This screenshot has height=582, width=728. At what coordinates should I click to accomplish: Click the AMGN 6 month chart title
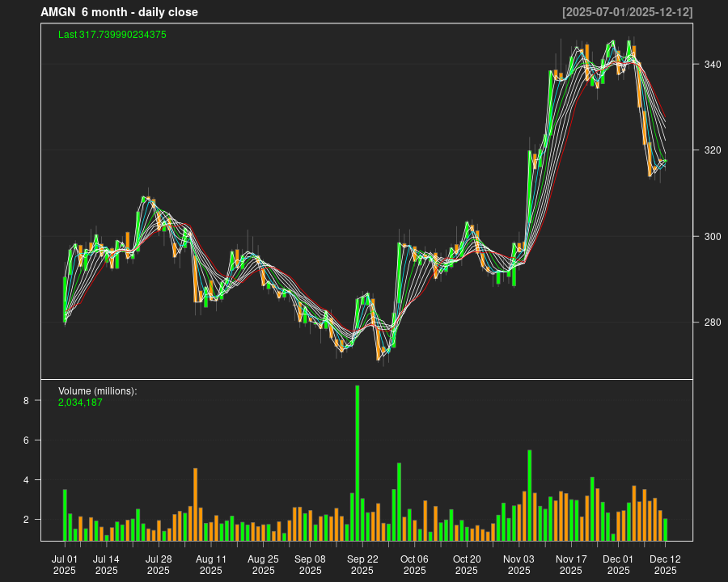[120, 12]
